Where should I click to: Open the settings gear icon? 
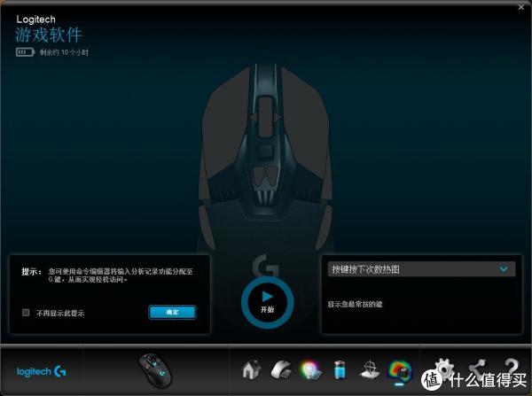coord(444,368)
